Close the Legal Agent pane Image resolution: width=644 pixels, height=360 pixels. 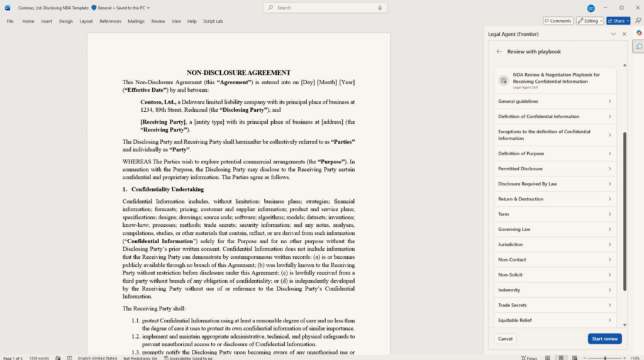625,34
